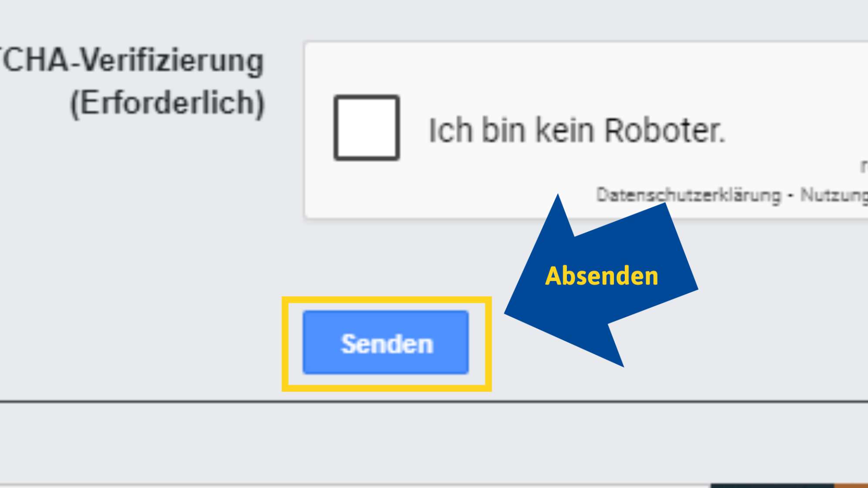The image size is (868, 488).
Task: Click the white 'Senden' text on the button
Action: tap(387, 344)
